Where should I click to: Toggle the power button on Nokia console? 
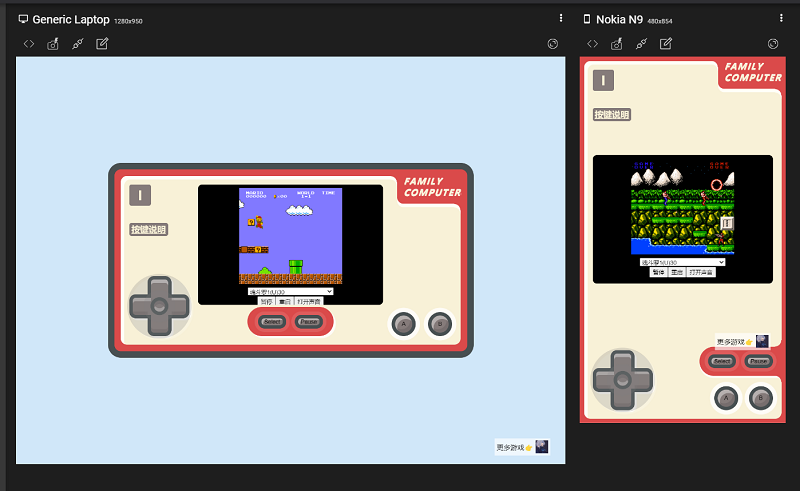(603, 81)
